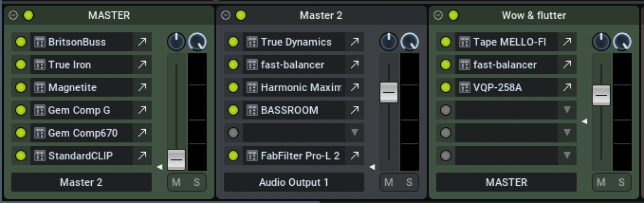Open last empty slot dropdown in Wow & flutter
The width and height of the screenshot is (644, 203).
(x=567, y=156)
